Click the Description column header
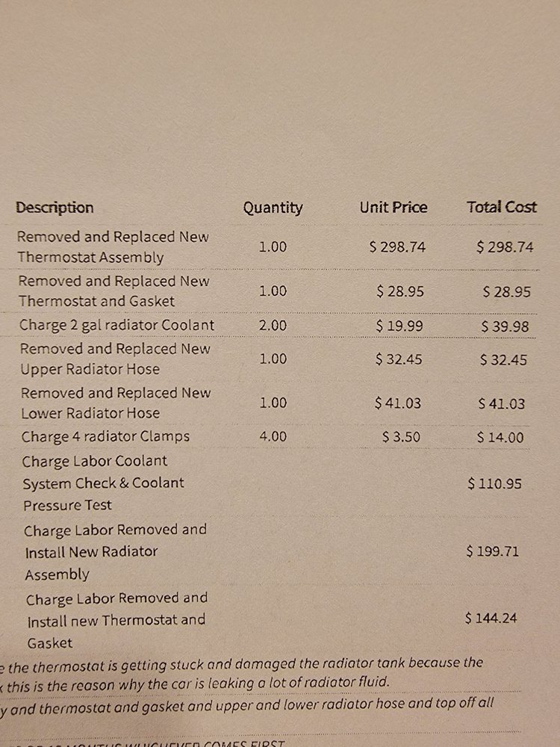The height and width of the screenshot is (747, 560). pyautogui.click(x=55, y=208)
